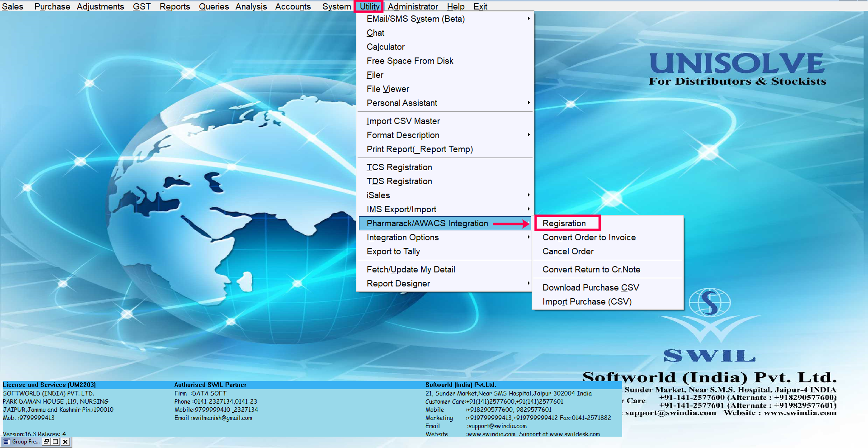The width and height of the screenshot is (868, 448).
Task: Select Cancel Order in submenu
Action: point(608,251)
